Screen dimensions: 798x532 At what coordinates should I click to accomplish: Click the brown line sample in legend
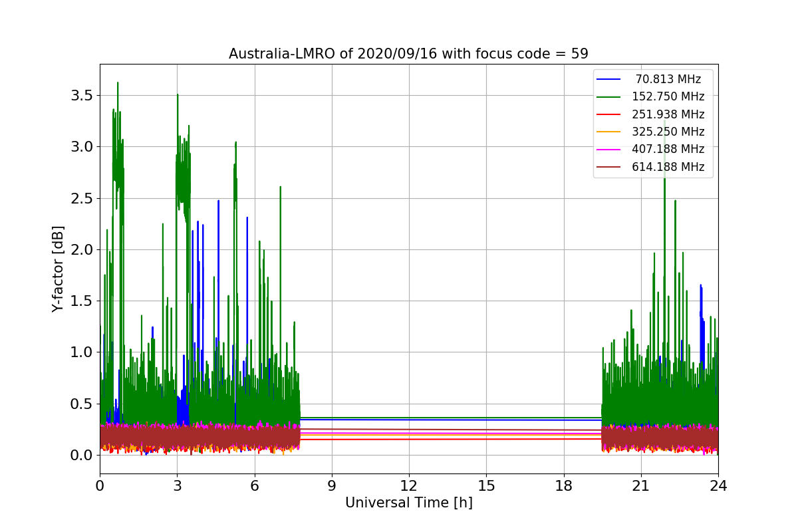point(609,167)
